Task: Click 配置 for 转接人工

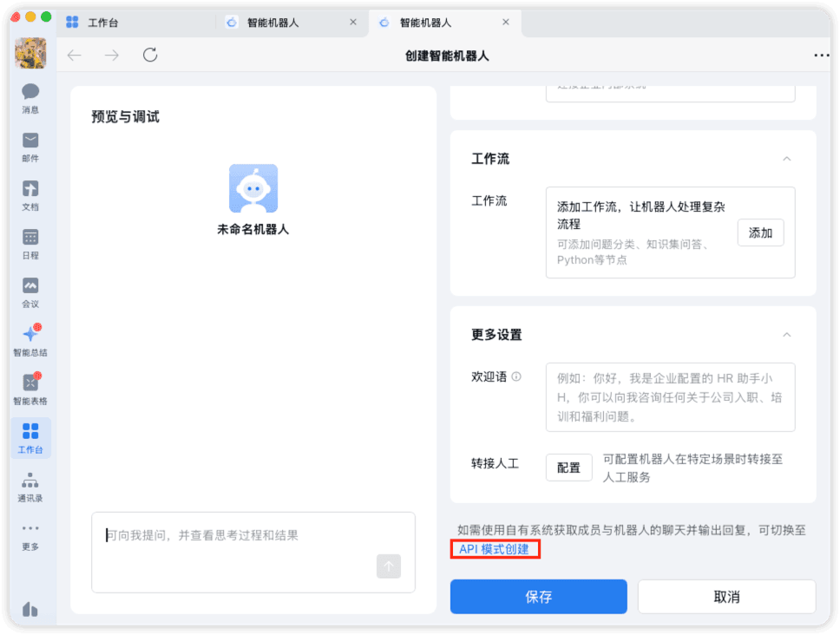Action: (x=568, y=468)
